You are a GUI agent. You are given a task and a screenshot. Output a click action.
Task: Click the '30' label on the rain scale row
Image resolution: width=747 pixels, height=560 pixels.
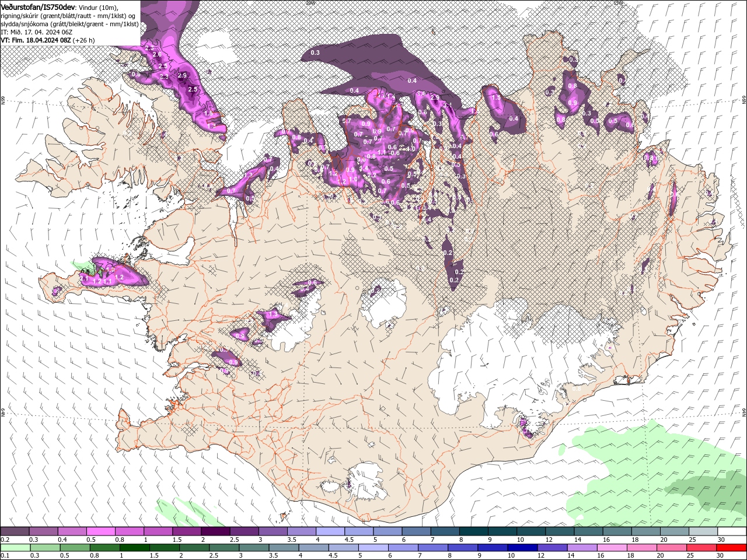coord(720,555)
